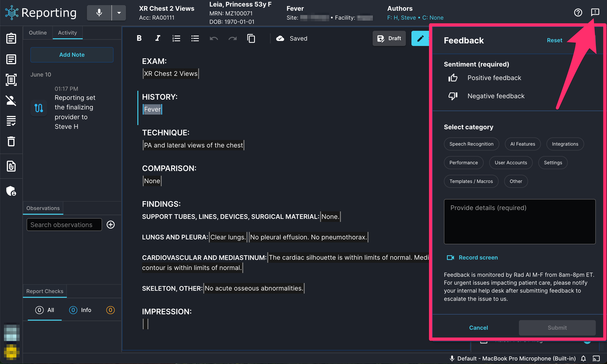Select Positive feedback sentiment
The width and height of the screenshot is (607, 364).
click(x=485, y=78)
